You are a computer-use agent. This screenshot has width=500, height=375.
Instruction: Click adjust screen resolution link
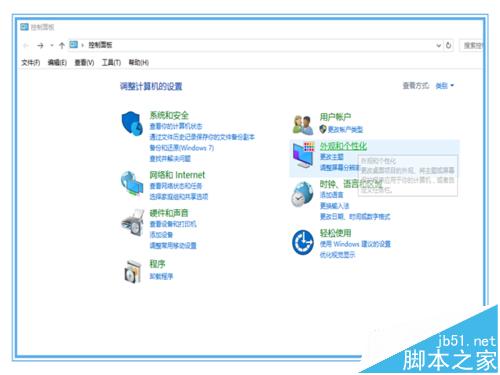coord(340,167)
